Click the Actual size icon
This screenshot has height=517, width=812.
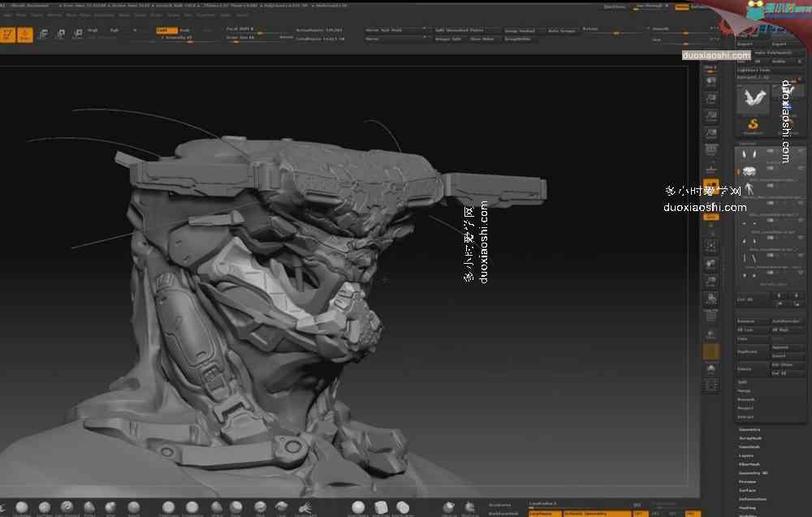tap(711, 116)
